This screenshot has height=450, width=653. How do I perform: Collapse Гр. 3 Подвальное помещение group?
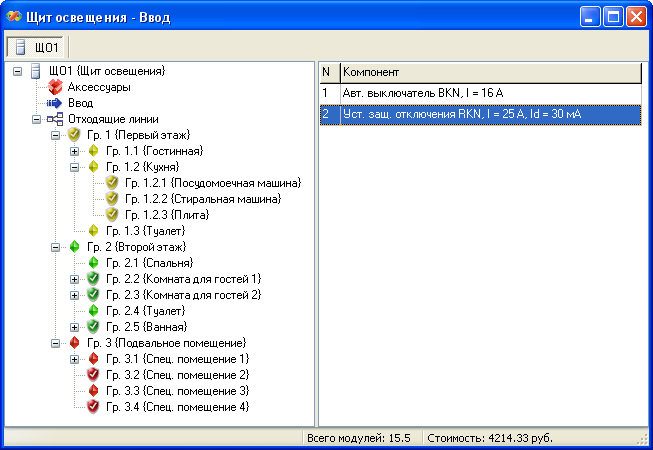[x=55, y=343]
